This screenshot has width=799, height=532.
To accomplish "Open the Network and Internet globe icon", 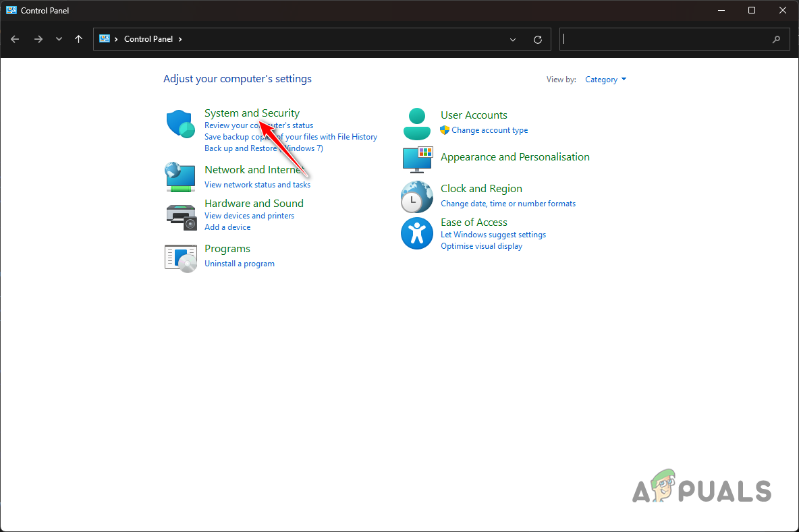I will 180,177.
